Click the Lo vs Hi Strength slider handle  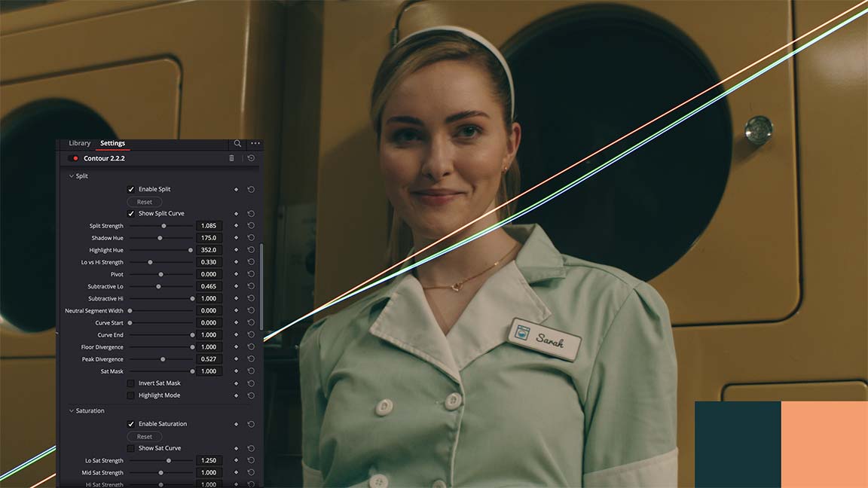150,262
